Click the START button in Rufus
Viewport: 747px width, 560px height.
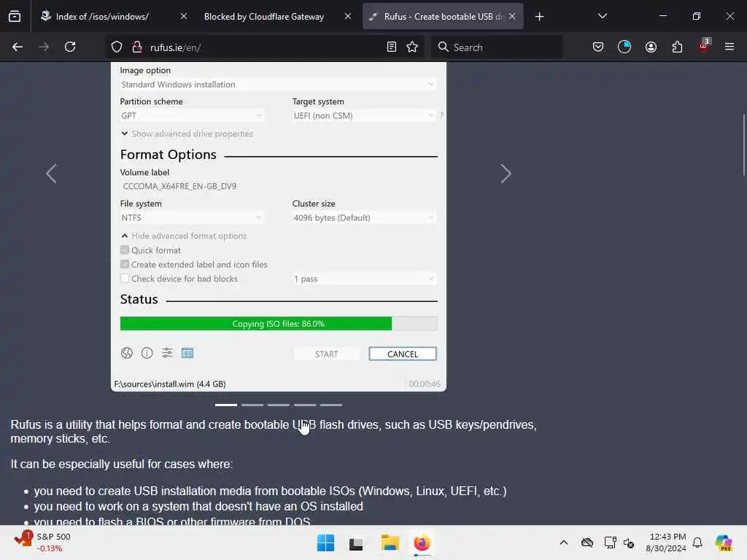tap(326, 354)
